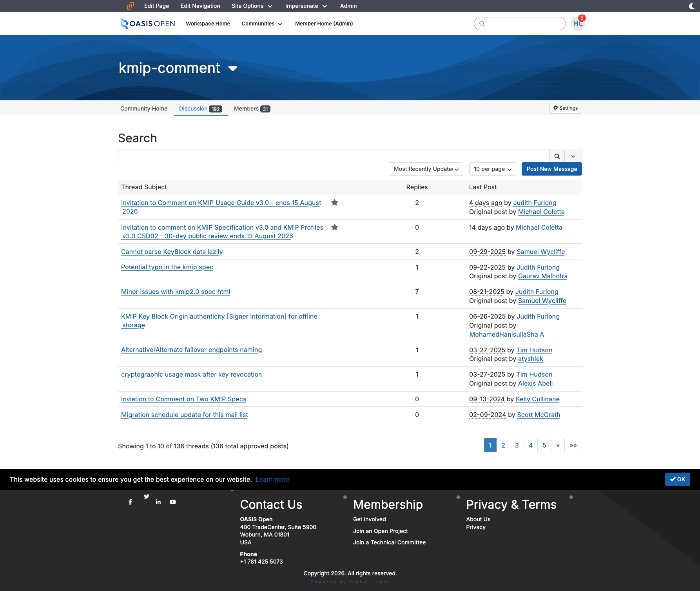Expand the kmip-comment title dropdown arrow

click(233, 69)
